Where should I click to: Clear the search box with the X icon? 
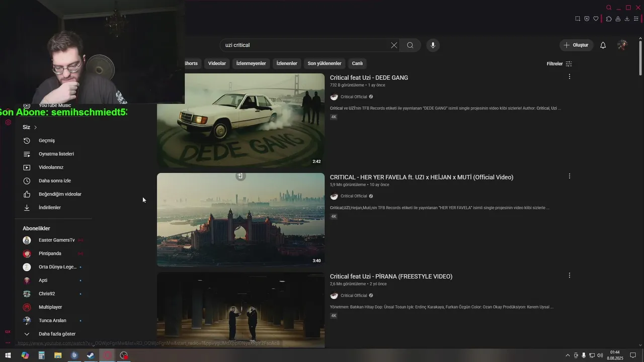[394, 45]
